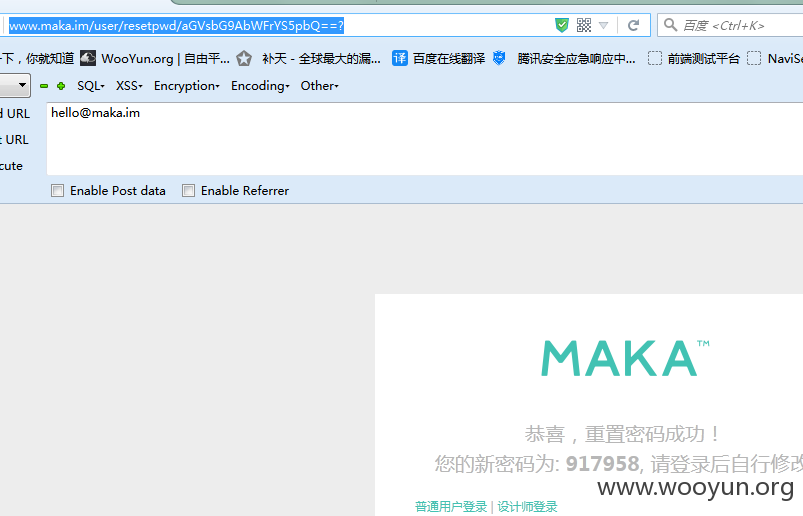Click the green plus HackBar icon
803x516 pixels.
click(x=61, y=86)
